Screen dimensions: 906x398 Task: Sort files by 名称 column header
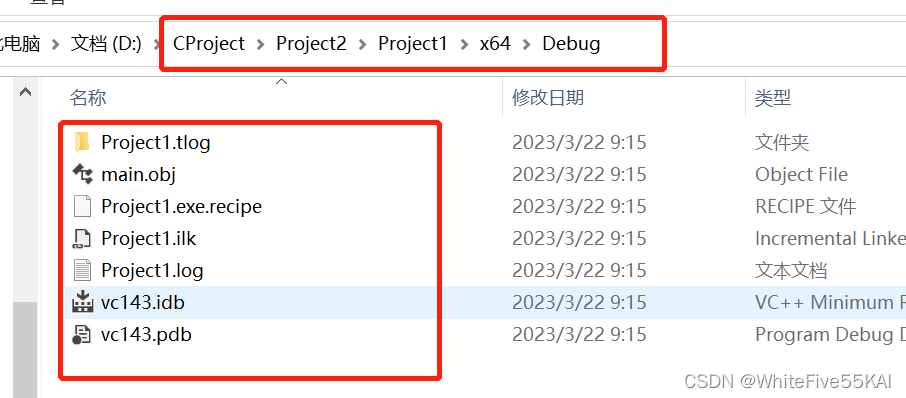[x=88, y=98]
